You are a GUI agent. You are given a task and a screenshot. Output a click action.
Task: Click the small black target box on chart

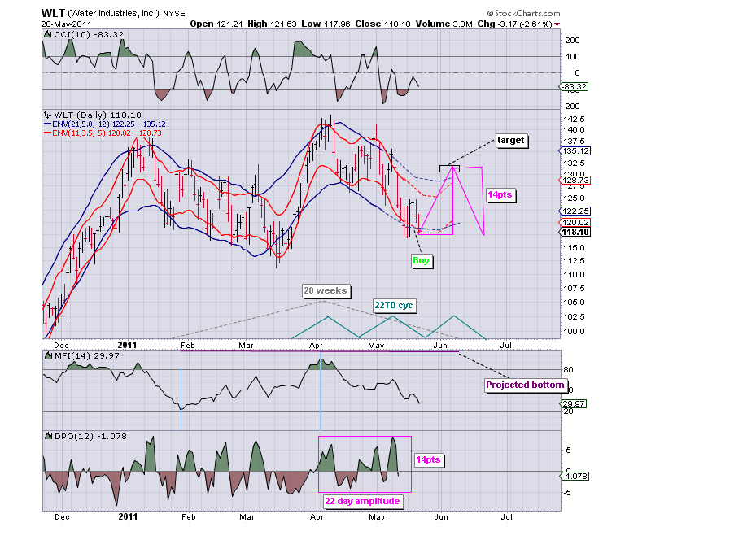coord(449,168)
